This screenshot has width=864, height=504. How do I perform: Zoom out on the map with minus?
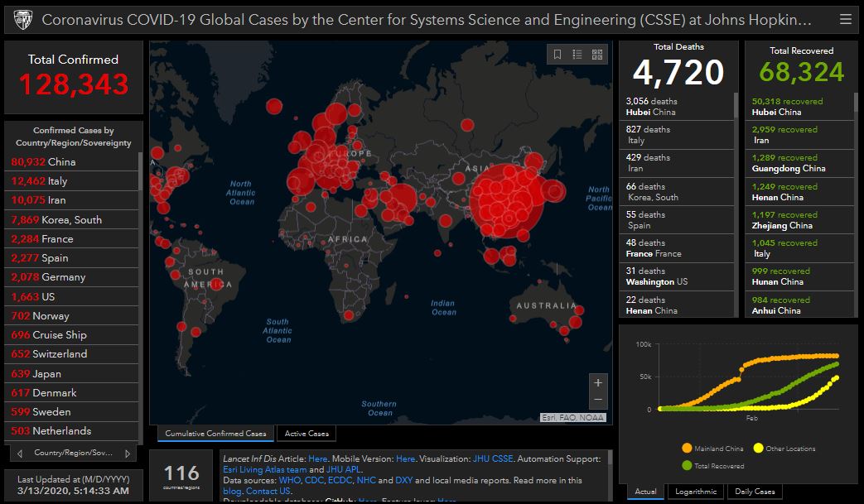coord(598,400)
